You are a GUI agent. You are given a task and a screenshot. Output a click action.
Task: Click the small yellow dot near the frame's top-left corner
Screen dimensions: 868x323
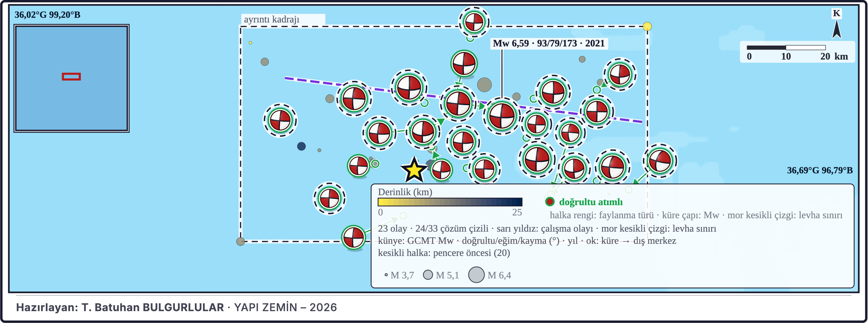tap(250, 43)
